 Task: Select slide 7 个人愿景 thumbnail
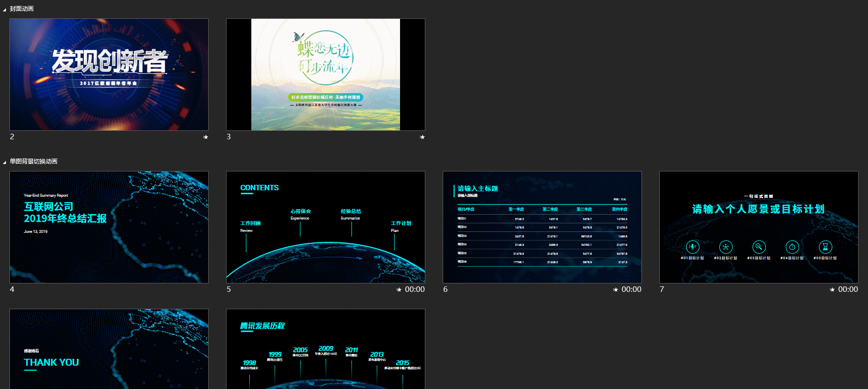click(x=759, y=227)
